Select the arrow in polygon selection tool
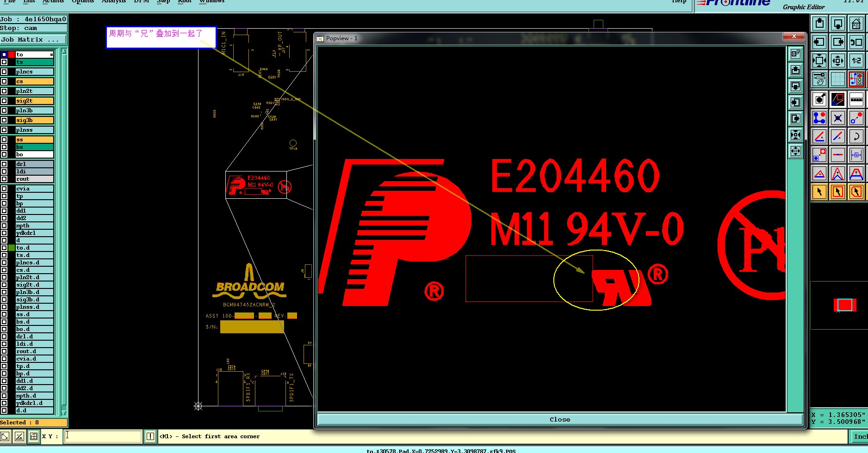This screenshot has height=453, width=868. [x=856, y=192]
